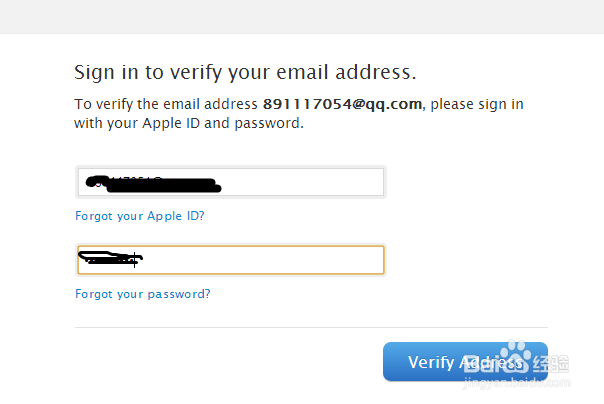Click the "Sign in to verify" heading
This screenshot has width=604, height=404.
pos(245,72)
